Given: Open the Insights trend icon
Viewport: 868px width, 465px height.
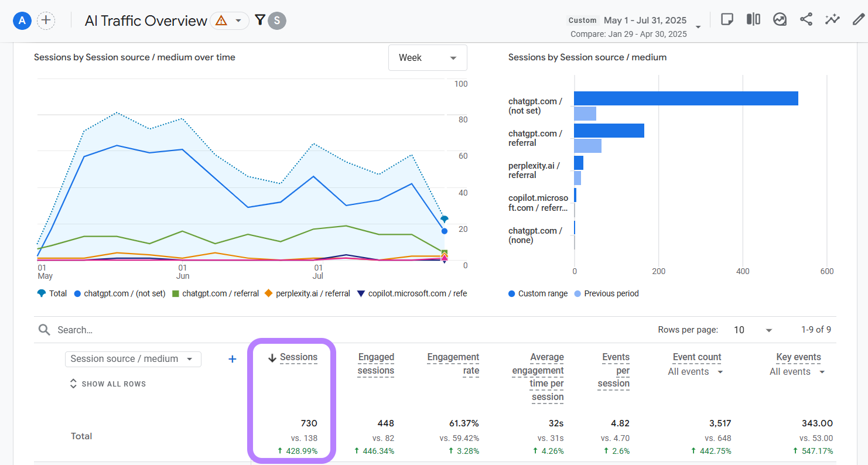Looking at the screenshot, I should (780, 19).
